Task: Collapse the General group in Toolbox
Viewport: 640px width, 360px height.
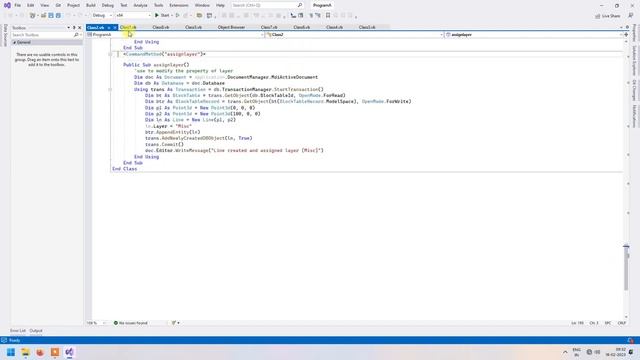Action: (x=15, y=42)
